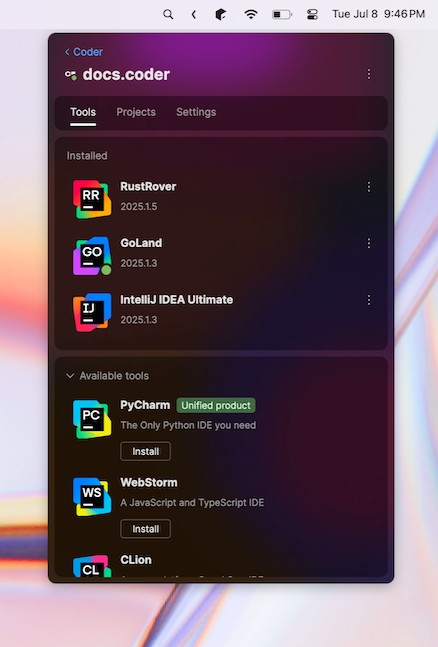Select the PyCharm logo icon

point(92,419)
